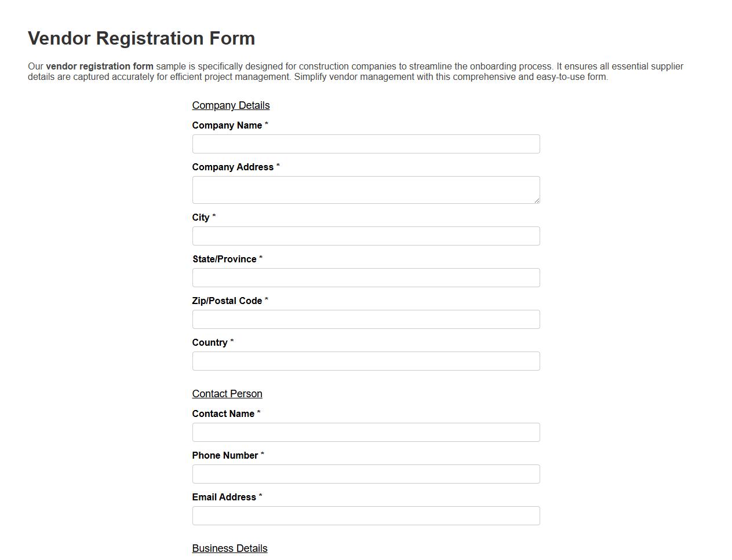Click the Email Address input field
Image resolution: width=732 pixels, height=560 pixels.
366,515
